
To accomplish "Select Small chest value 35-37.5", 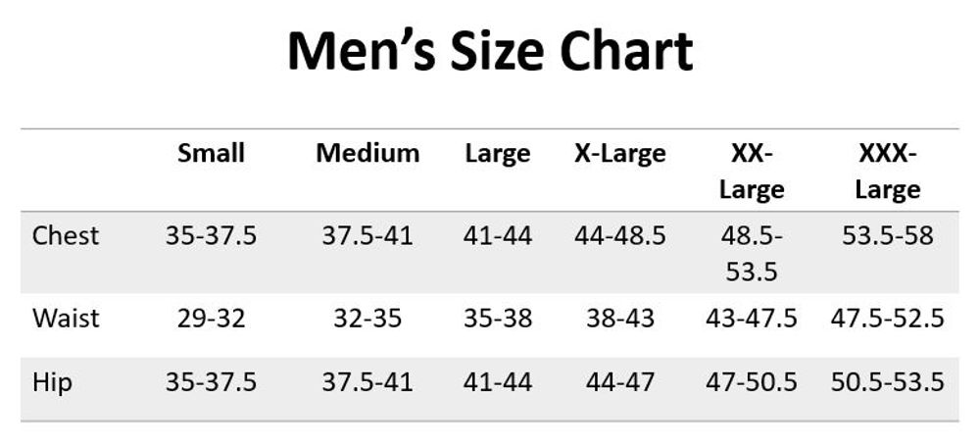I will 212,236.
